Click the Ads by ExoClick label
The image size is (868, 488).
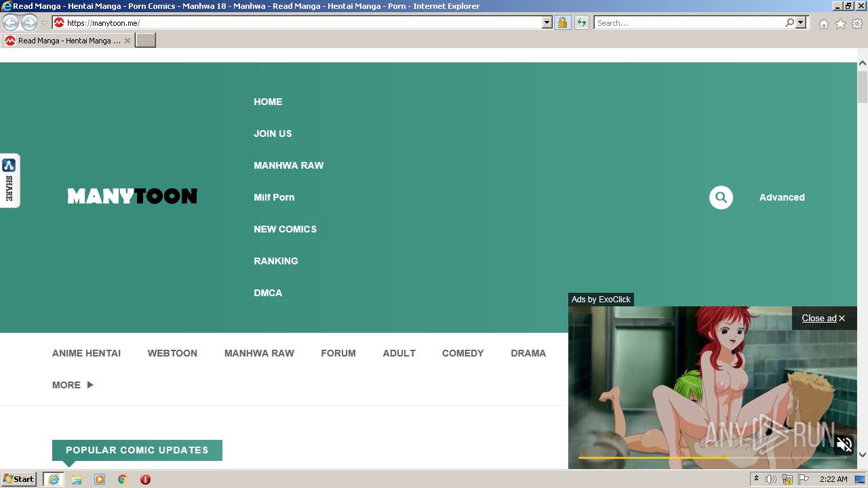coord(601,300)
